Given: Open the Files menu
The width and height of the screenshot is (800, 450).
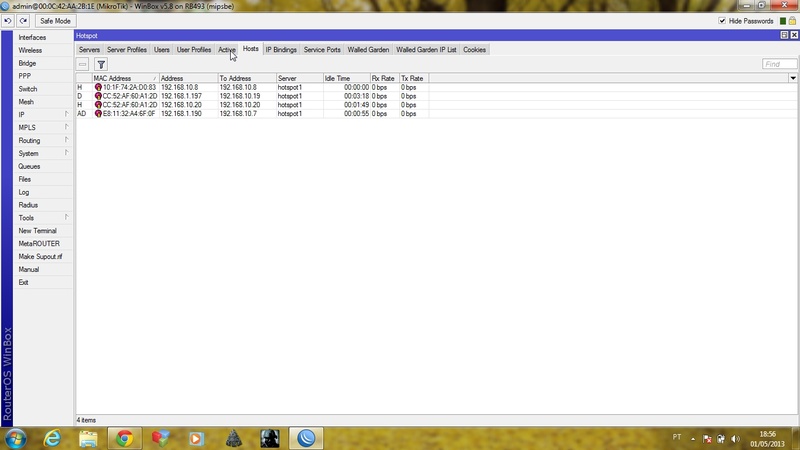Looking at the screenshot, I should coord(43,179).
